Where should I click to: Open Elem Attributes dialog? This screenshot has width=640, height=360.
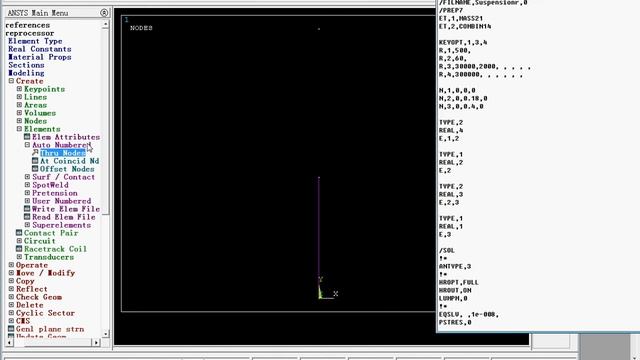click(66, 137)
